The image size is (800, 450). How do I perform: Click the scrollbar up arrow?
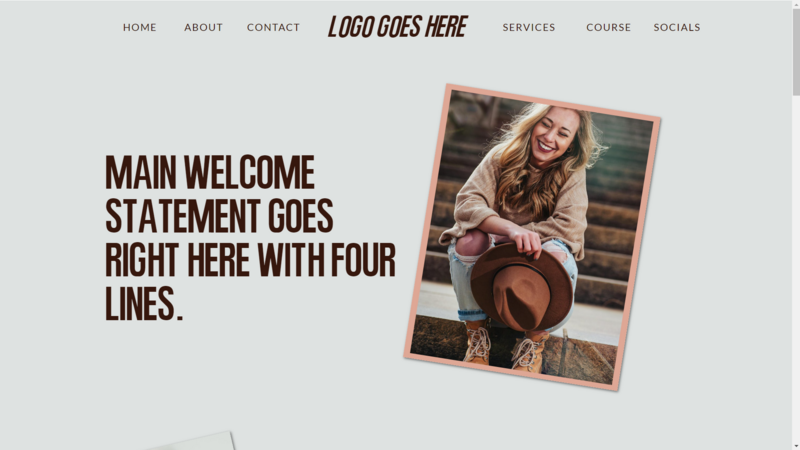click(796, 3)
